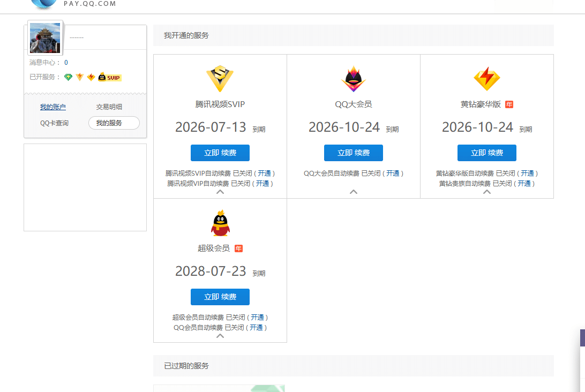Click the QQ大会员 service name
This screenshot has width=585, height=392.
click(x=354, y=104)
